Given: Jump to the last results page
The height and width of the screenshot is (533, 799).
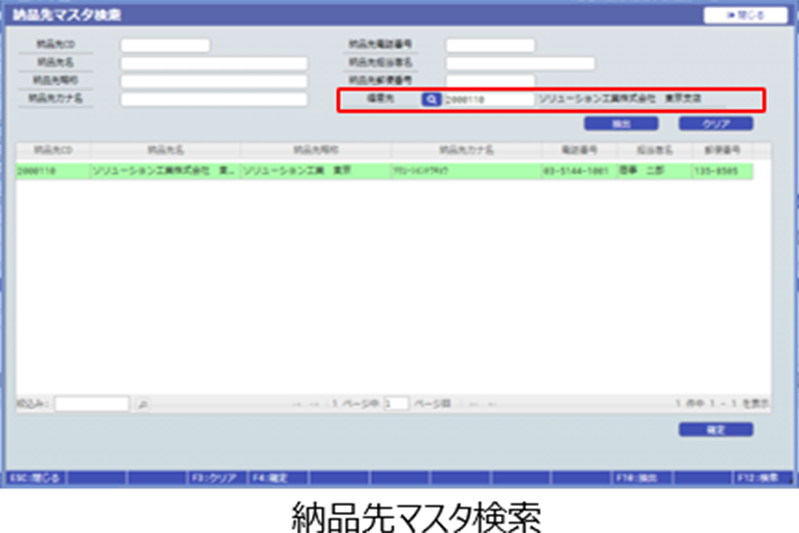Looking at the screenshot, I should click(x=491, y=404).
